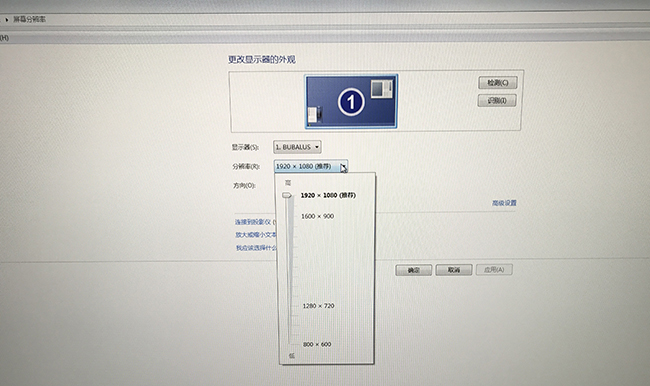Choose the 1280 × 720 resolution mark

[318, 306]
